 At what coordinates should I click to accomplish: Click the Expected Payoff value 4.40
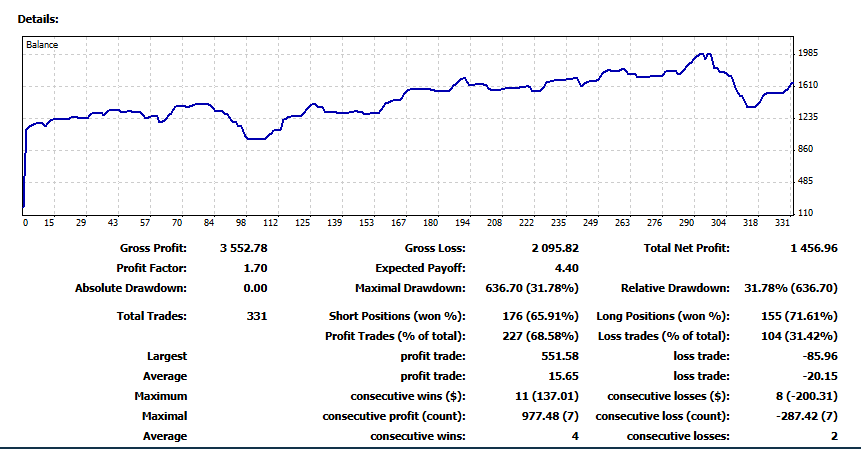(x=567, y=268)
